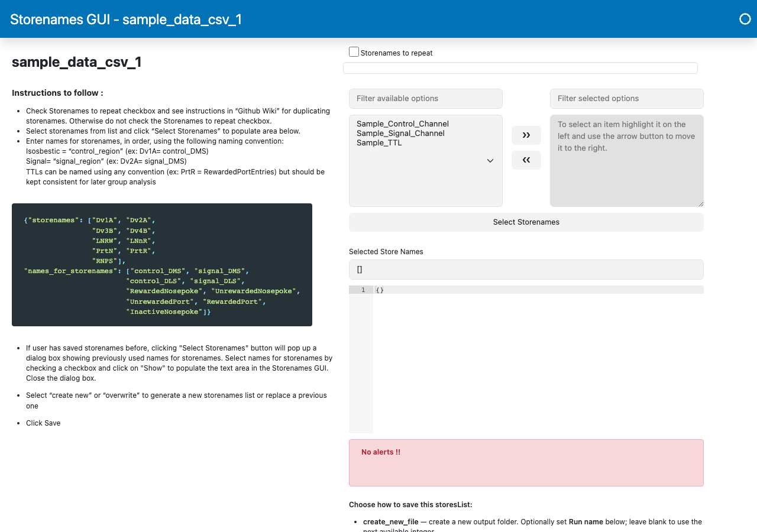757x532 pixels.
Task: Click the empty field below Storenames to repeat
Action: 520,68
